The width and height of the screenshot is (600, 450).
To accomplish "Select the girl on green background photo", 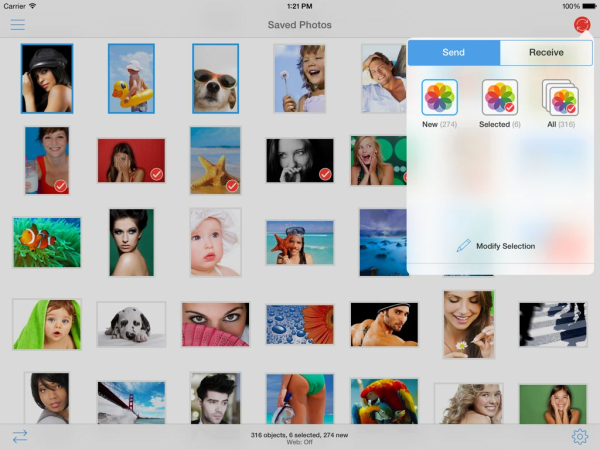I will pos(553,404).
